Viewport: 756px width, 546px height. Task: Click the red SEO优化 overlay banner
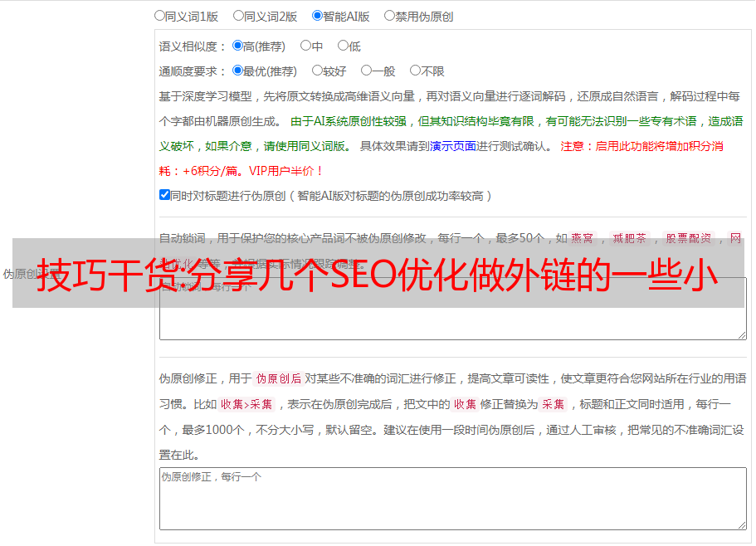pos(378,273)
